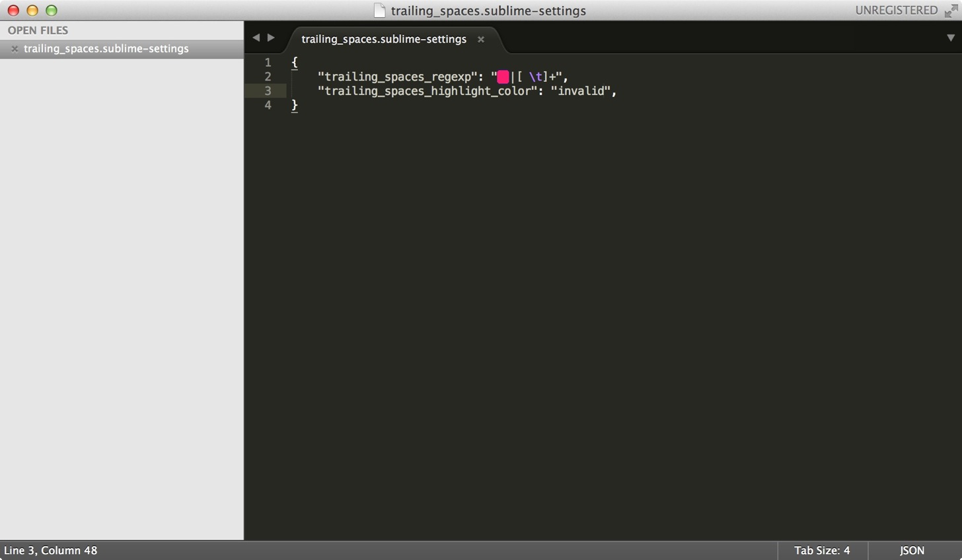The height and width of the screenshot is (560, 962).
Task: Click line number 1 in the gutter
Action: point(268,62)
